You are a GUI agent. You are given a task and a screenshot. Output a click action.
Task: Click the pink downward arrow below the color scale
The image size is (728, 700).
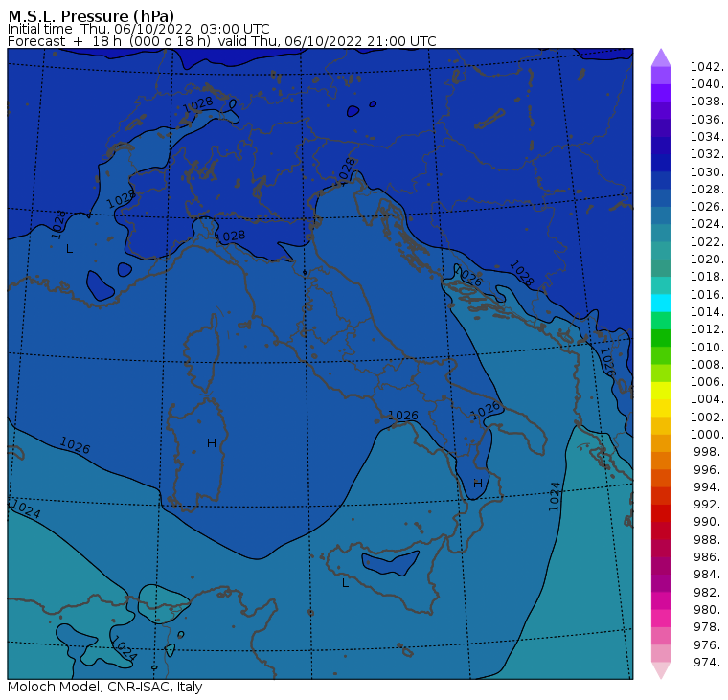pos(661,670)
